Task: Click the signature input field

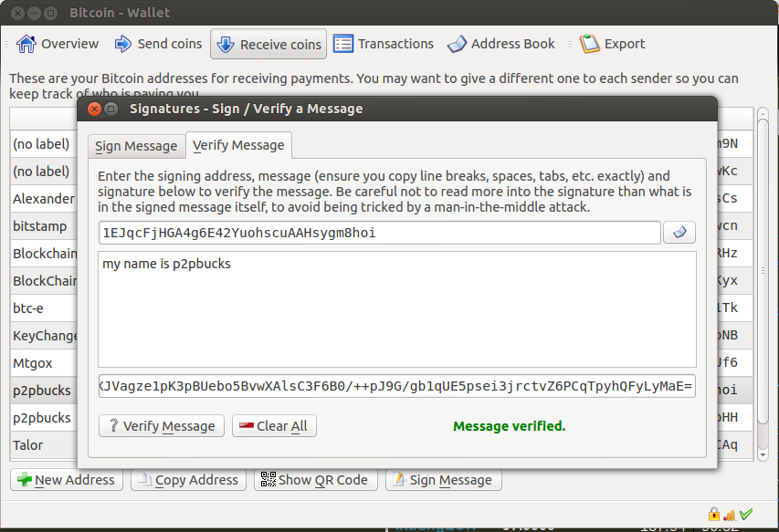Action: coord(397,386)
